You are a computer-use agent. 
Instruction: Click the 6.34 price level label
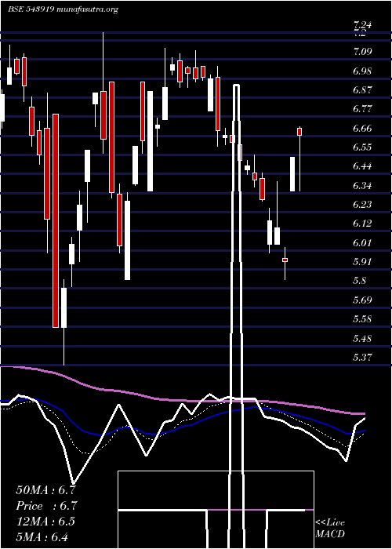click(x=362, y=186)
